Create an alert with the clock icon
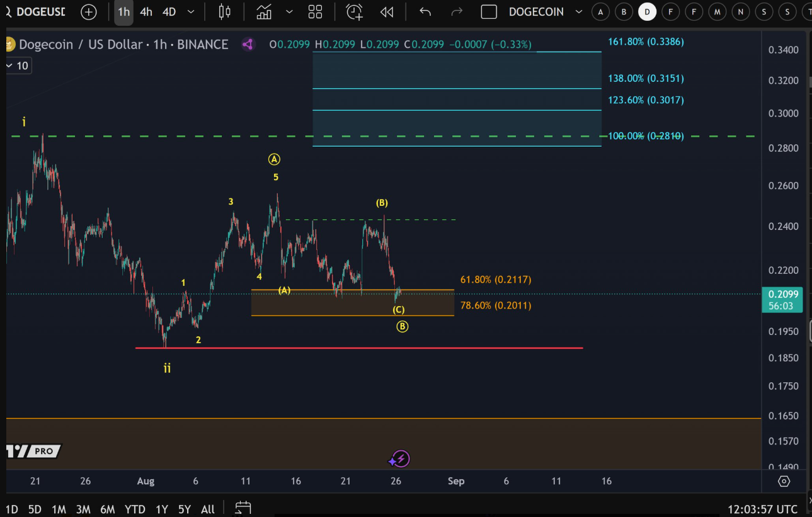The height and width of the screenshot is (517, 812). tap(355, 12)
